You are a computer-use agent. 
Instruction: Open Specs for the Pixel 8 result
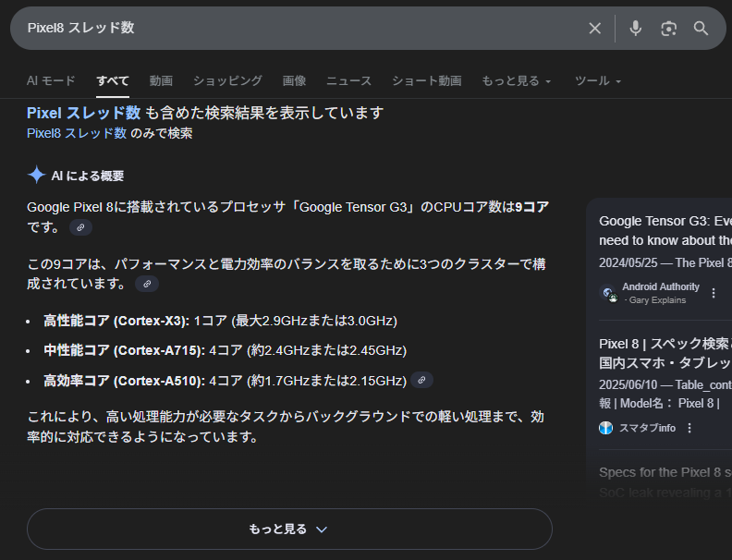665,482
